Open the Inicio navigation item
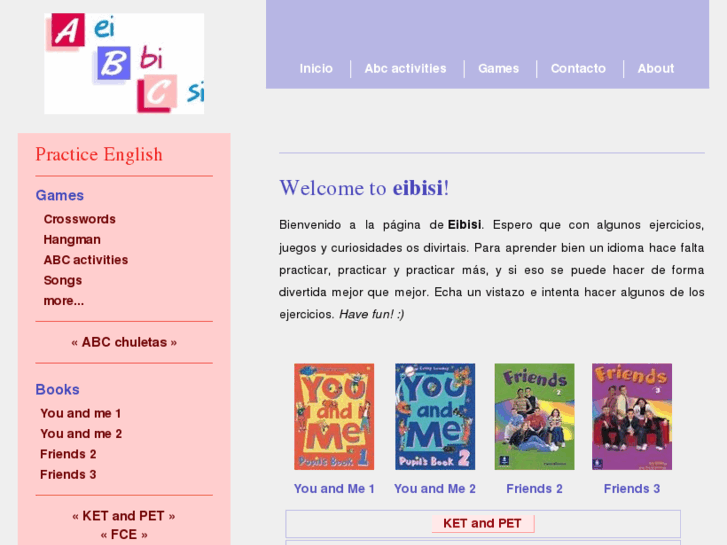 (x=316, y=69)
